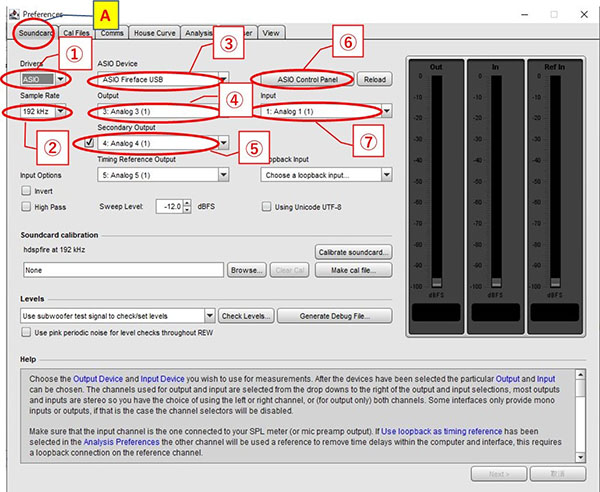Click the REW icon in the title bar
Screen dimensions: 600x492
pos(10,14)
